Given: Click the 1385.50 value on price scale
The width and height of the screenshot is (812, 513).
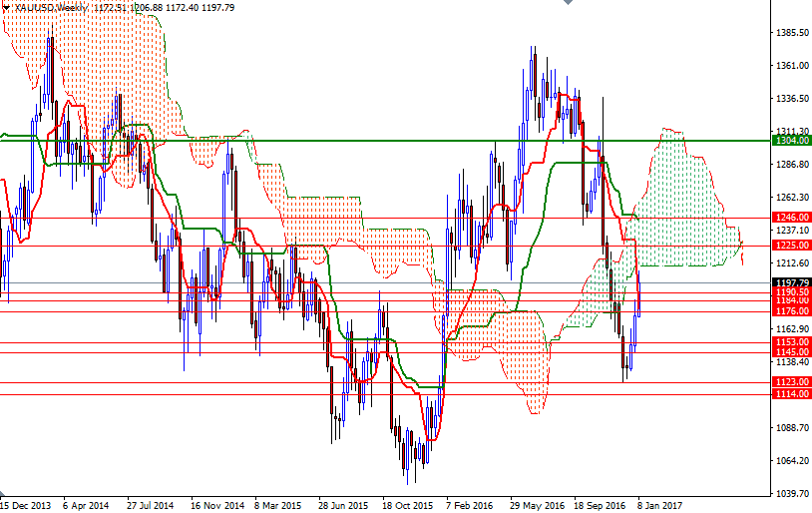Looking at the screenshot, I should [791, 33].
